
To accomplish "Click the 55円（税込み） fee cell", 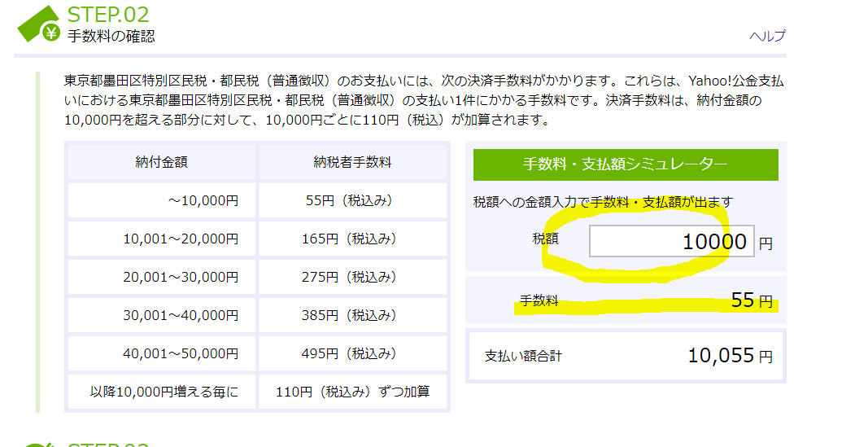I will click(x=352, y=200).
